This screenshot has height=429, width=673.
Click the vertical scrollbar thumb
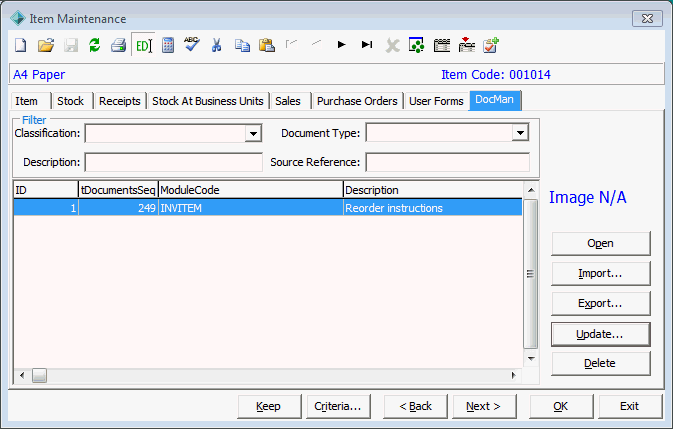point(531,274)
